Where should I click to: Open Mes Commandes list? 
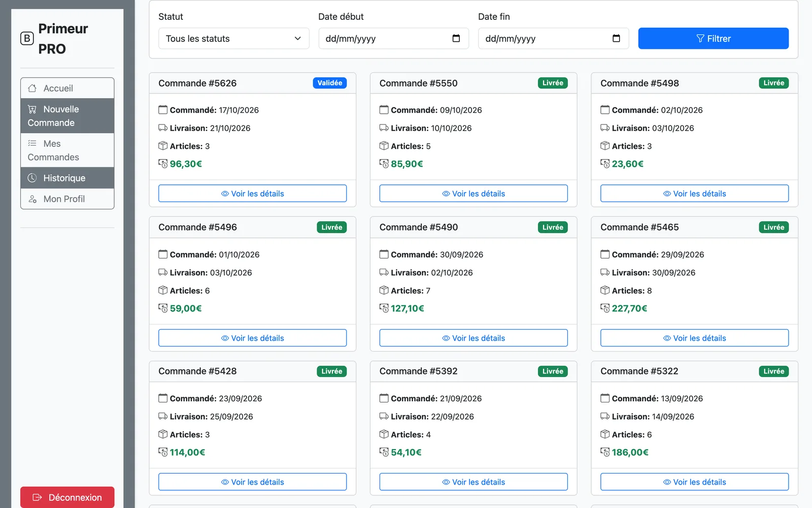(67, 150)
